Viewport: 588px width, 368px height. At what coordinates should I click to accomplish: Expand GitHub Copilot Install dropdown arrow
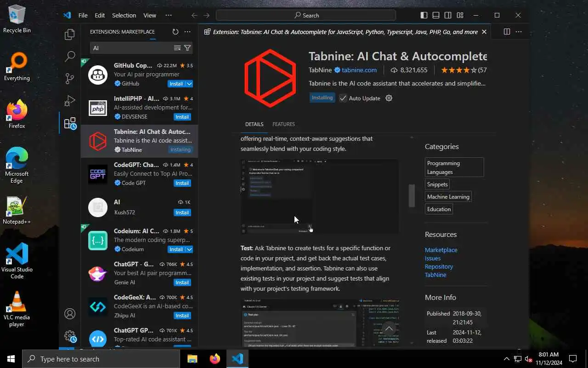[x=189, y=84]
